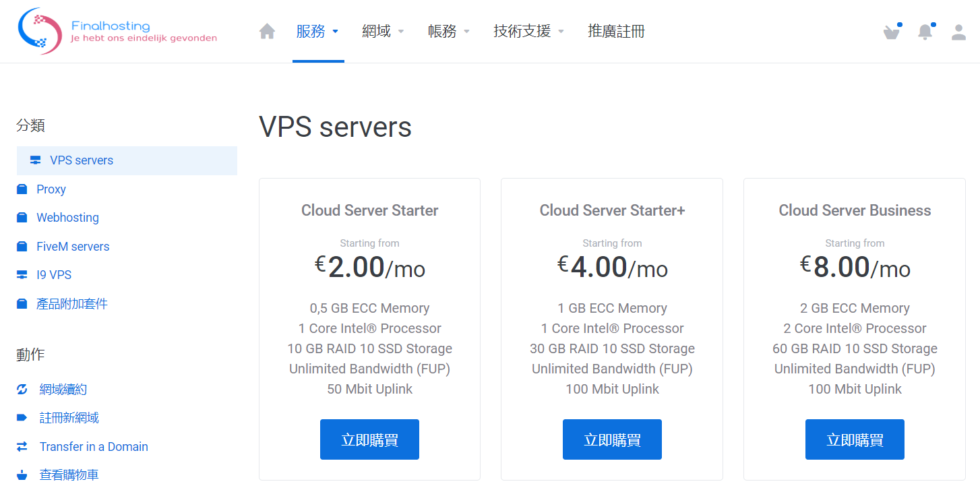Click the home icon in navigation bar

click(268, 31)
